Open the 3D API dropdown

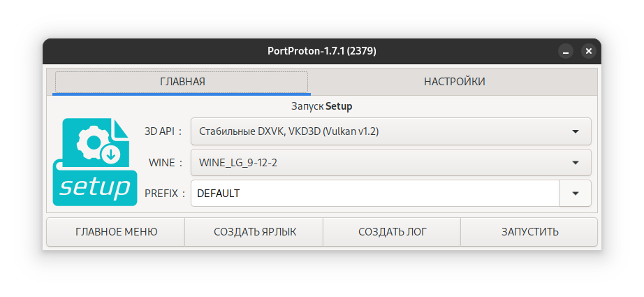click(391, 131)
